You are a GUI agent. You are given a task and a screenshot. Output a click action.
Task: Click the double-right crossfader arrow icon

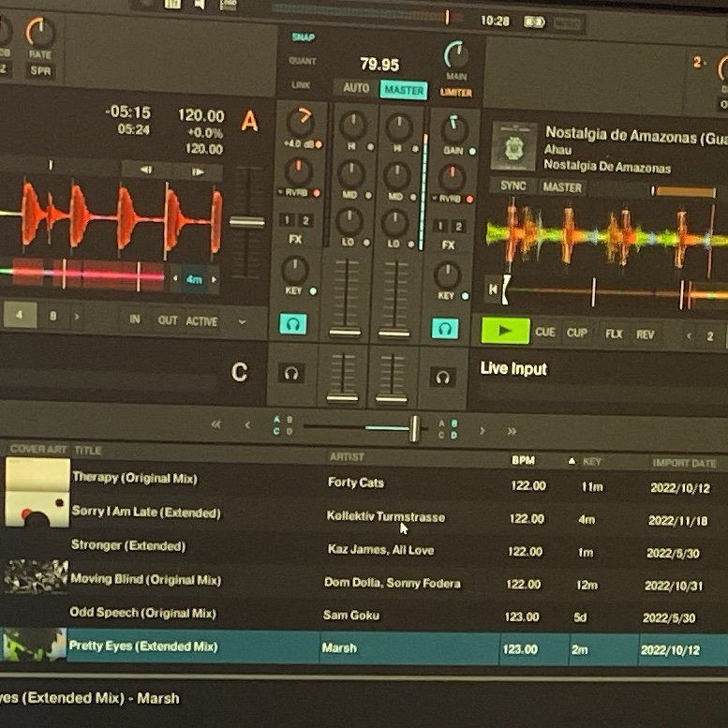coord(512,431)
